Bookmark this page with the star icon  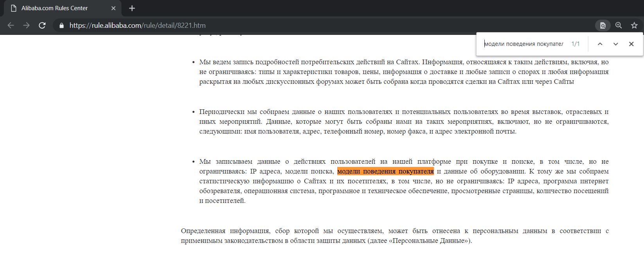coord(634,25)
